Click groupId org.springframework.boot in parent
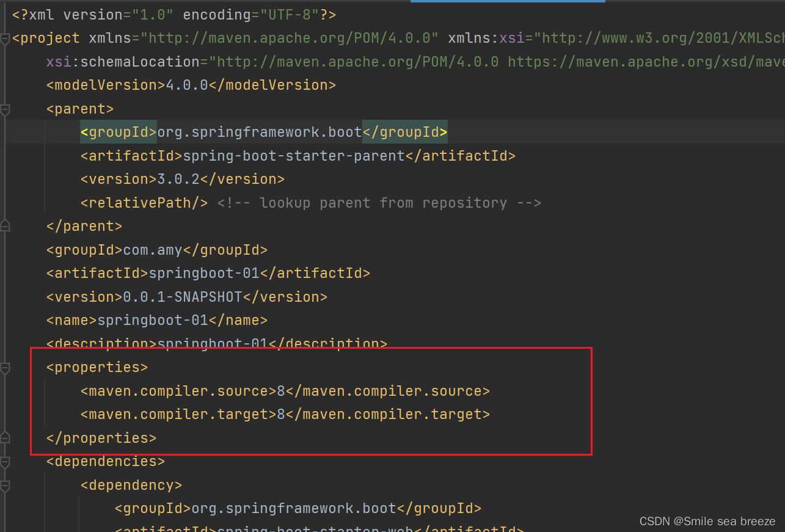The height and width of the screenshot is (532, 785). tap(264, 132)
